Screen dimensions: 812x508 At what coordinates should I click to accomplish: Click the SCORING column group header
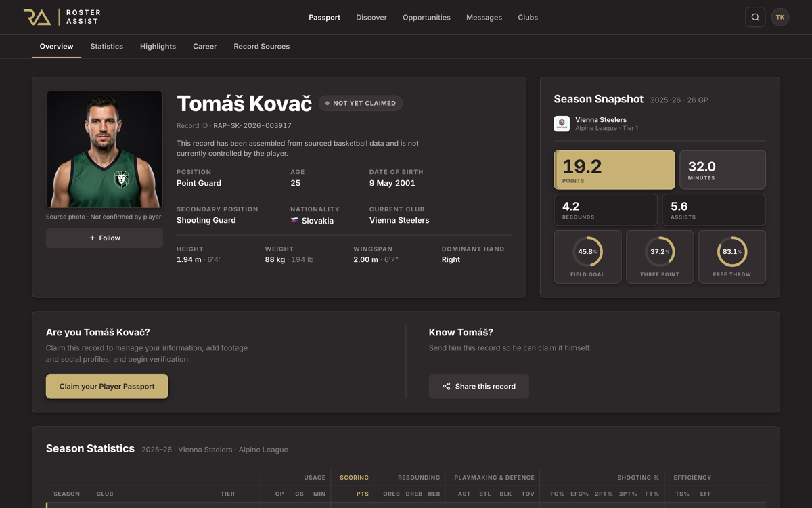pyautogui.click(x=354, y=478)
